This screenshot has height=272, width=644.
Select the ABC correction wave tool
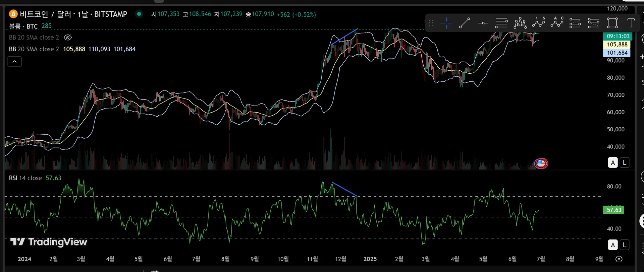(557, 22)
